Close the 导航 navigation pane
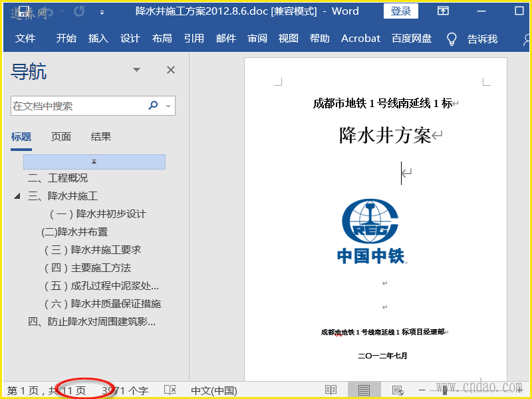The width and height of the screenshot is (532, 399). tap(171, 70)
